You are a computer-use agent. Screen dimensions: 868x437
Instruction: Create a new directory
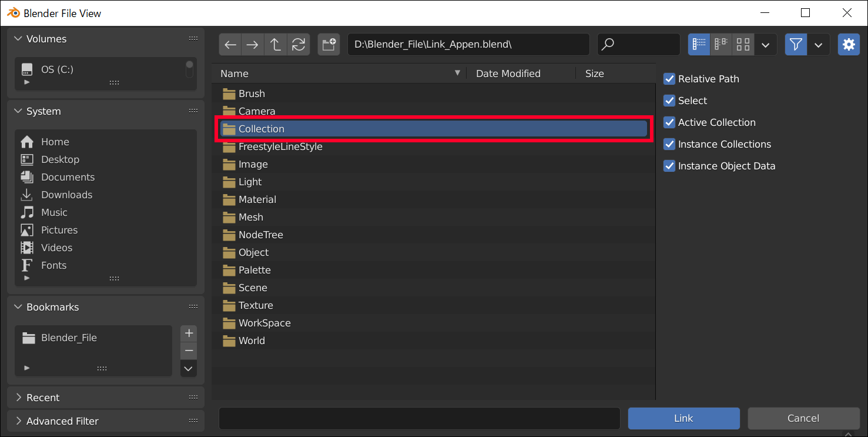pos(329,44)
